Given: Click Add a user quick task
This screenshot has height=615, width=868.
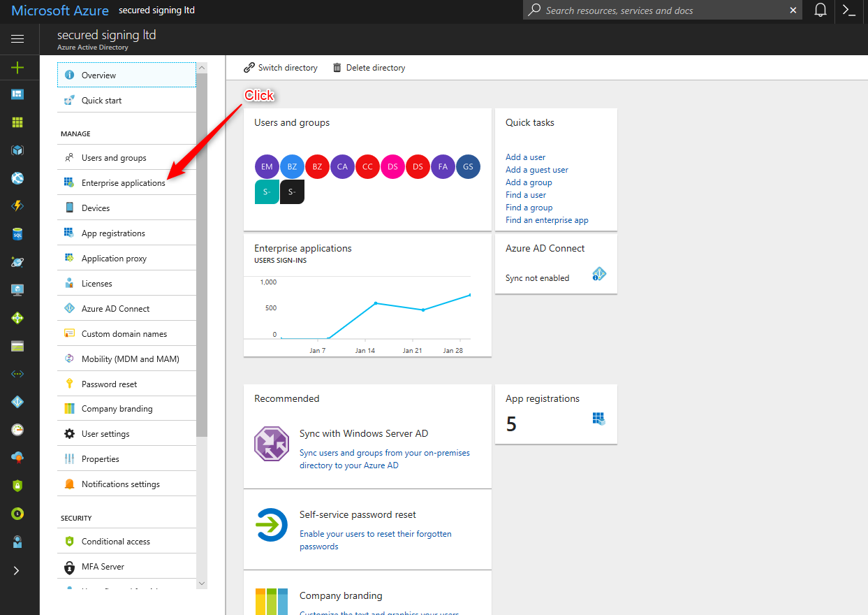Looking at the screenshot, I should pos(526,157).
